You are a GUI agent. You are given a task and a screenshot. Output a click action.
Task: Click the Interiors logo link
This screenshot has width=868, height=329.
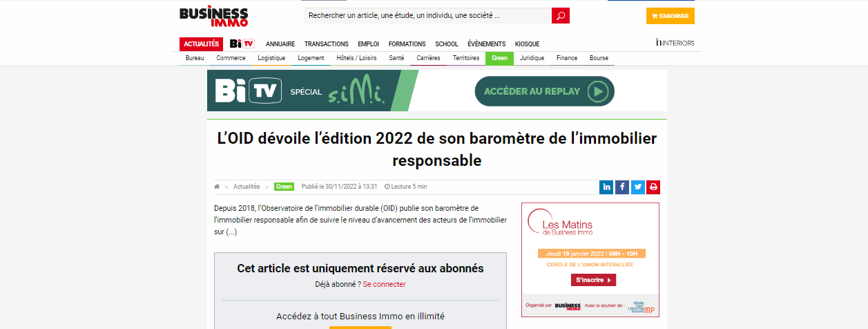[675, 43]
